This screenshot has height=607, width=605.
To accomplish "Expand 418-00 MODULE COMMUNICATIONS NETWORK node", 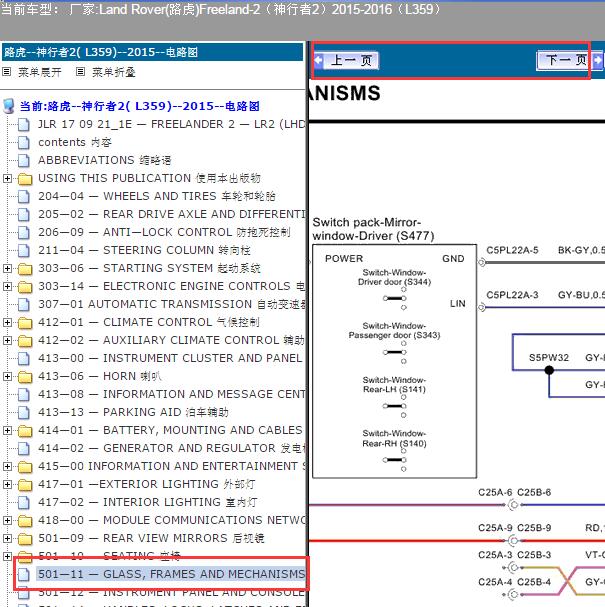I will click(7, 520).
